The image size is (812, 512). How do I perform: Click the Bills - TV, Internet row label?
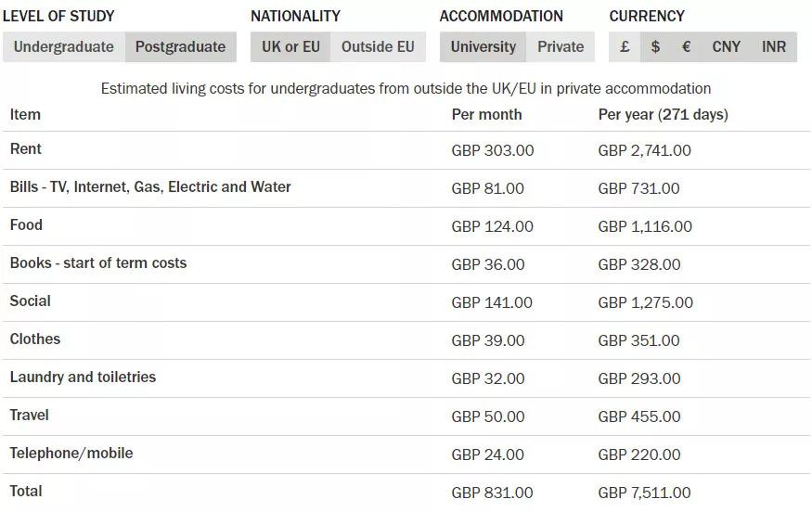(150, 186)
